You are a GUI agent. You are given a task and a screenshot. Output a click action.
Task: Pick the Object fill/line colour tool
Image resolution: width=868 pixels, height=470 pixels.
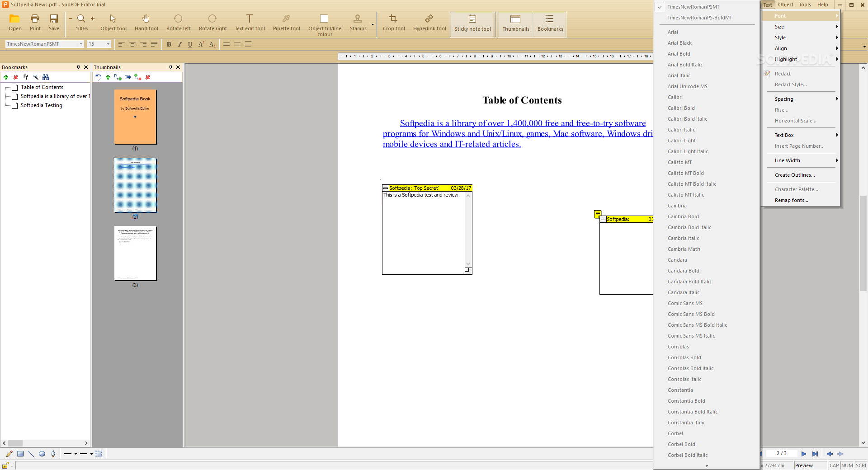325,24
